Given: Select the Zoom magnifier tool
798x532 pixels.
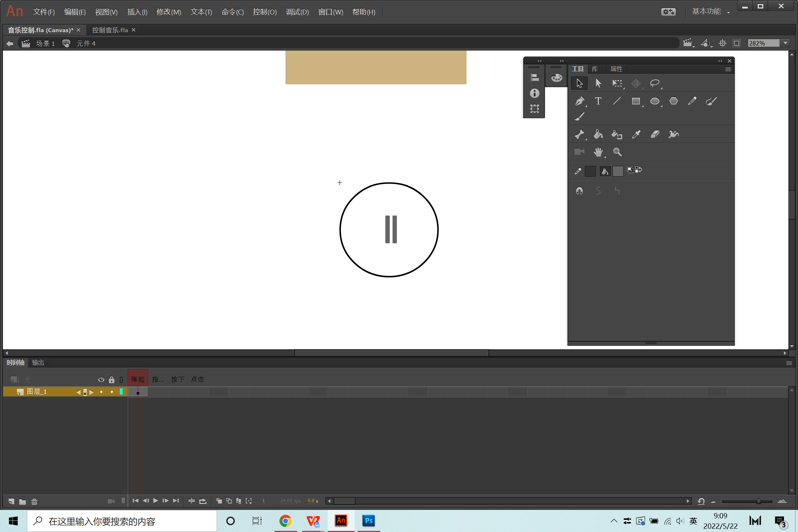Looking at the screenshot, I should 617,152.
